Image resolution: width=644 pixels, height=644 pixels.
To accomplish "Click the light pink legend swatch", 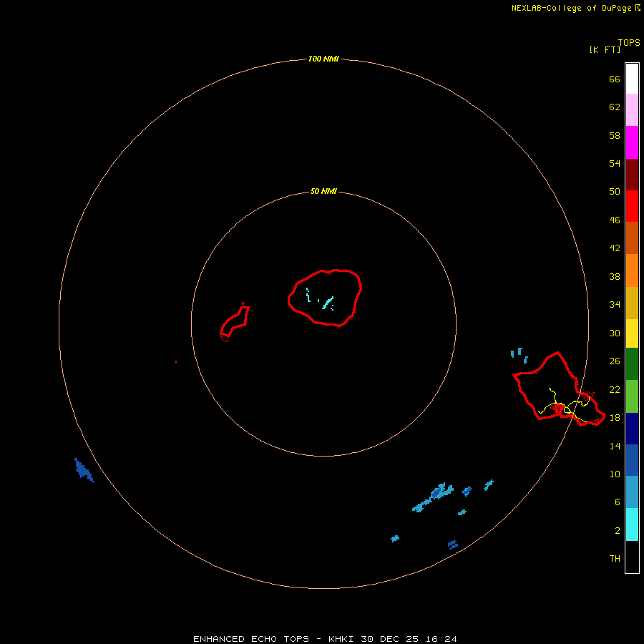I will tap(632, 109).
